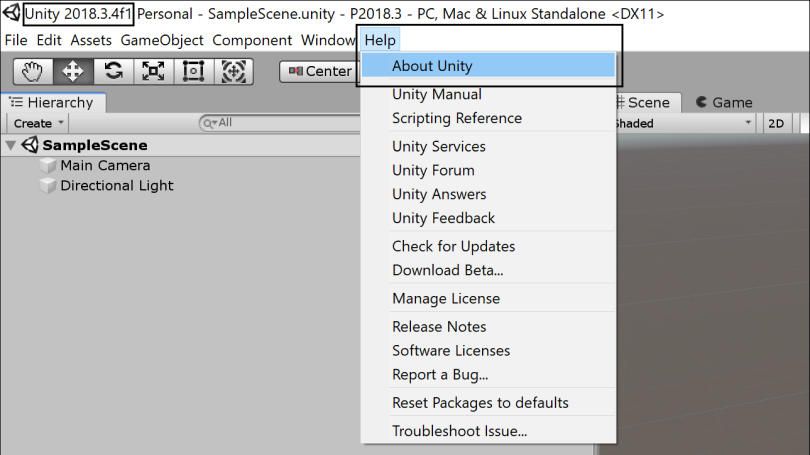
Task: Switch to the Scene tab
Action: (x=648, y=103)
